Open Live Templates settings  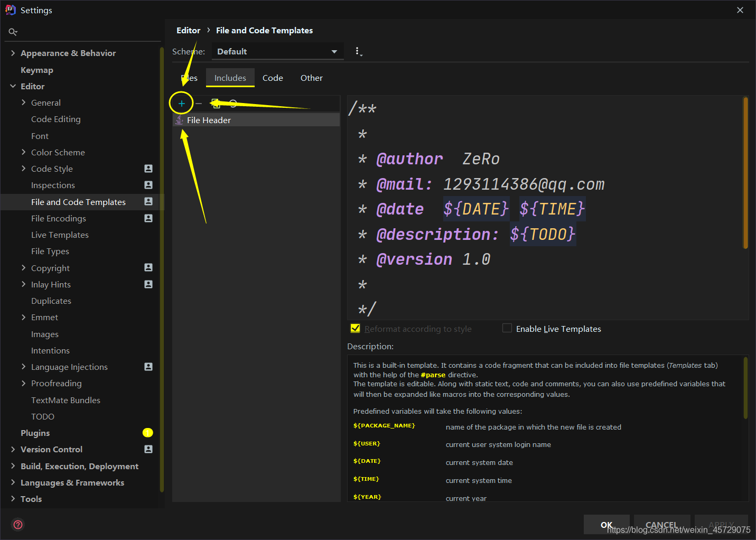click(x=60, y=235)
